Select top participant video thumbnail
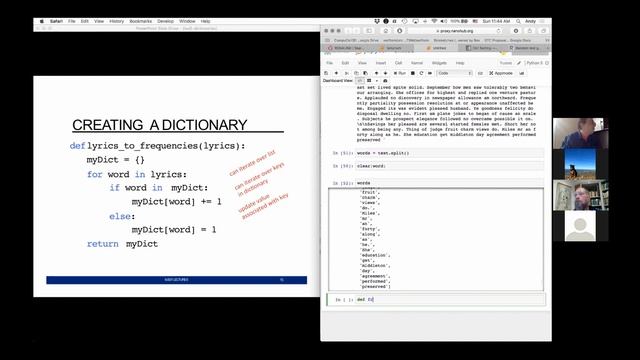The image size is (640, 360). coord(581,133)
